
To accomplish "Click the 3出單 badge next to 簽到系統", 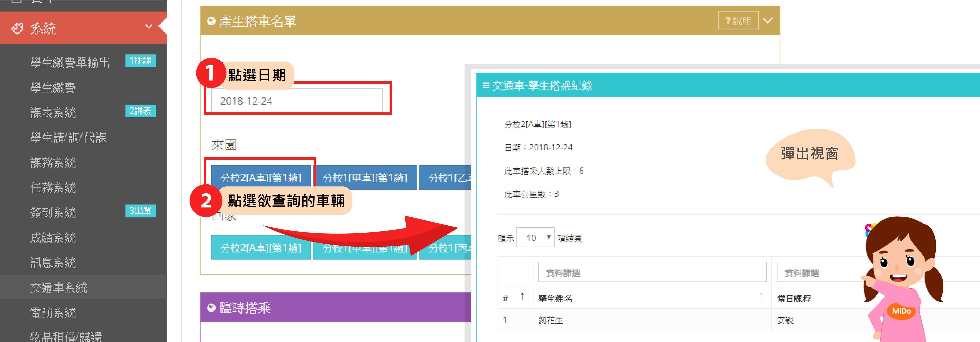I will (x=141, y=211).
